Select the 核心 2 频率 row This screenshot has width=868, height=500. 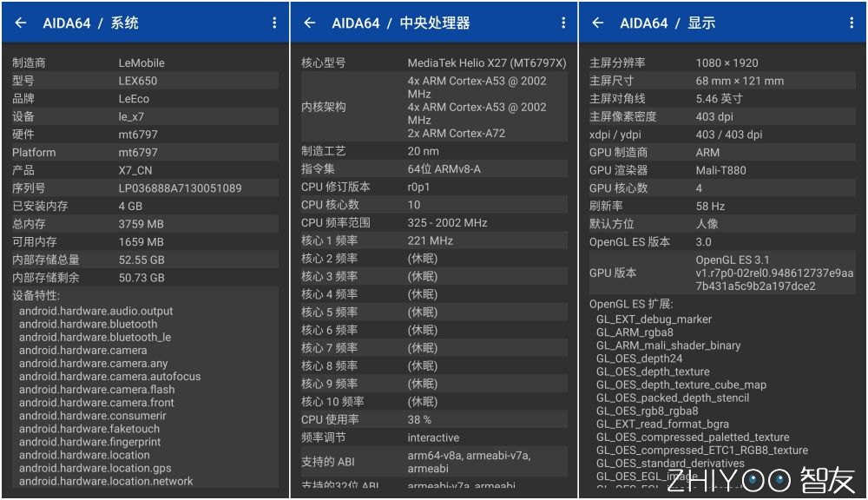pyautogui.click(x=434, y=258)
